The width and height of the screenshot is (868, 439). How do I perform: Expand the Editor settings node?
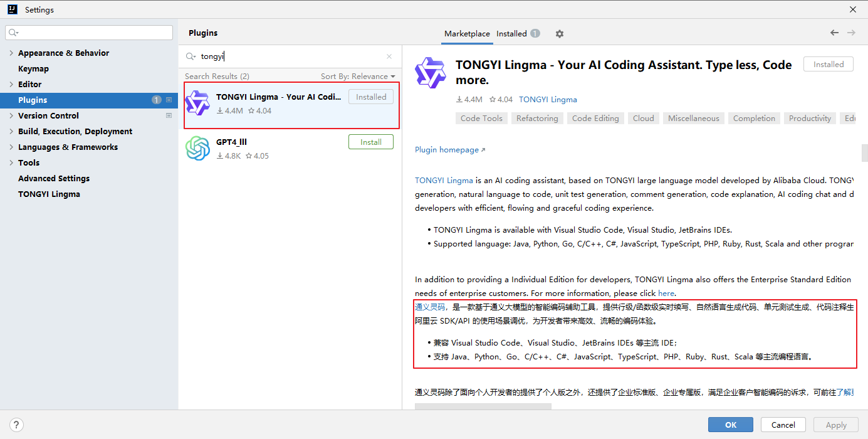coord(11,85)
